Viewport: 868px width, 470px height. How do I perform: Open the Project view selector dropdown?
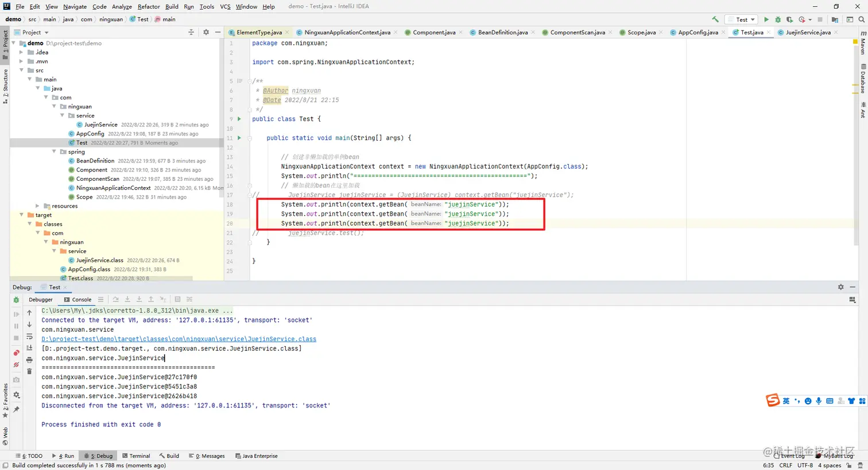click(32, 32)
